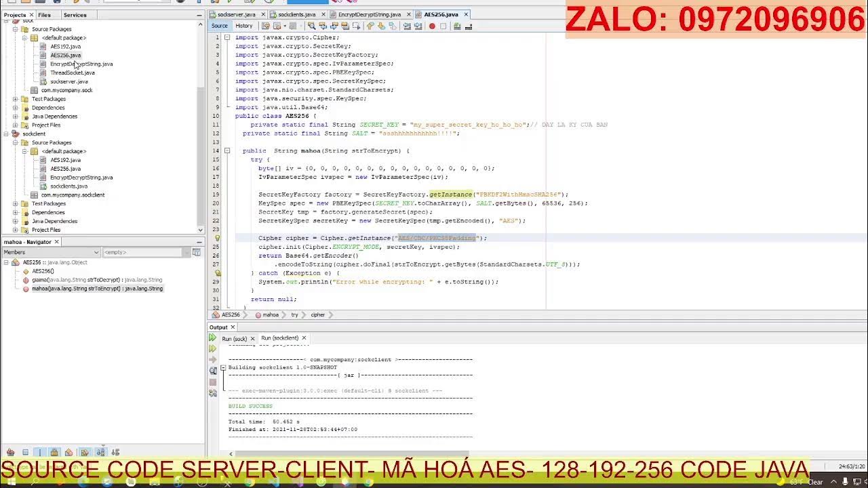Click Toggle Highlight Search icon in toolbar
The width and height of the screenshot is (868, 488).
tap(345, 26)
